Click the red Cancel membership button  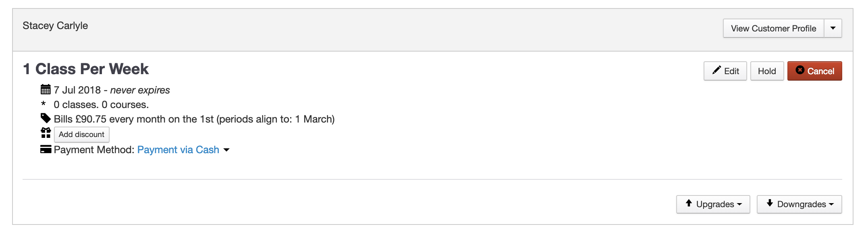(x=814, y=71)
